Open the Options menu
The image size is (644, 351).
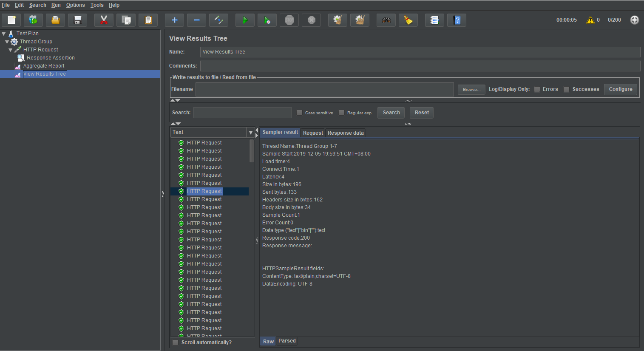(x=75, y=5)
